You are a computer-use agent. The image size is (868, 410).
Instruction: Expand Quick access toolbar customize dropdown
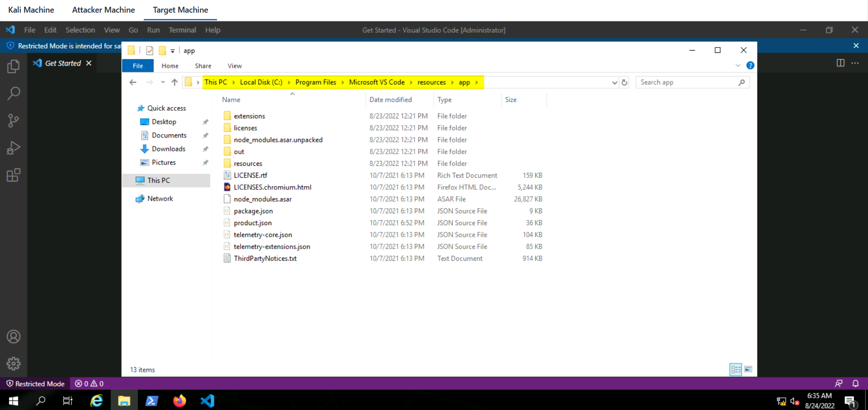172,51
